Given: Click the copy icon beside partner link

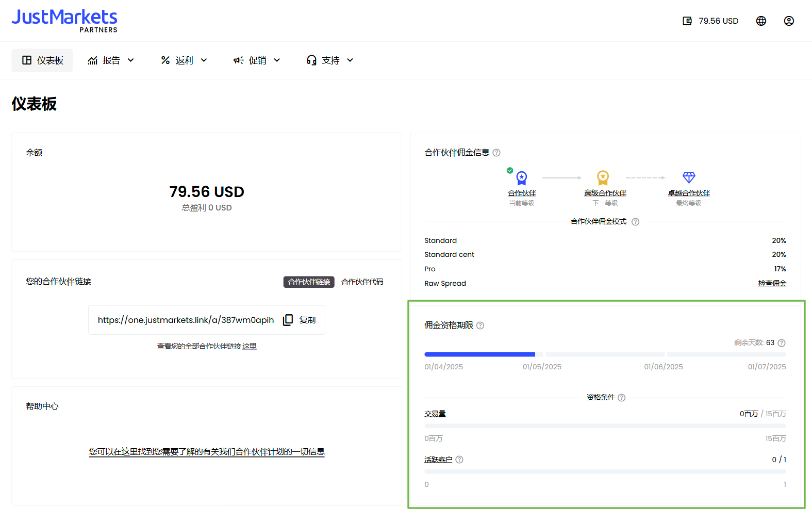Looking at the screenshot, I should [288, 320].
